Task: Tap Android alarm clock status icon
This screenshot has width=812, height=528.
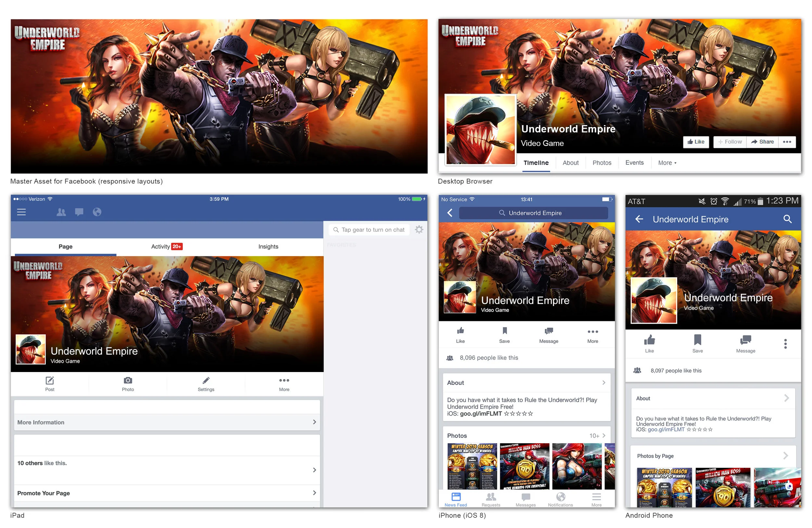Action: [713, 201]
